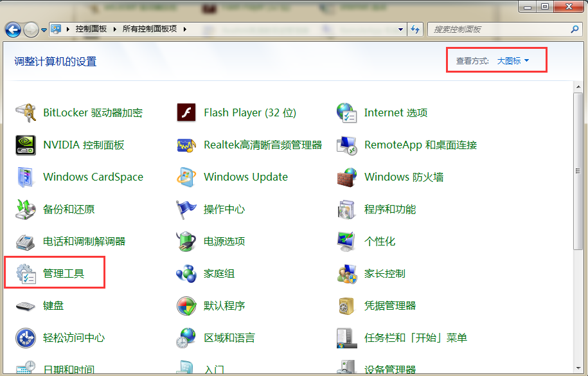Open the 入门 link

pos(214,370)
